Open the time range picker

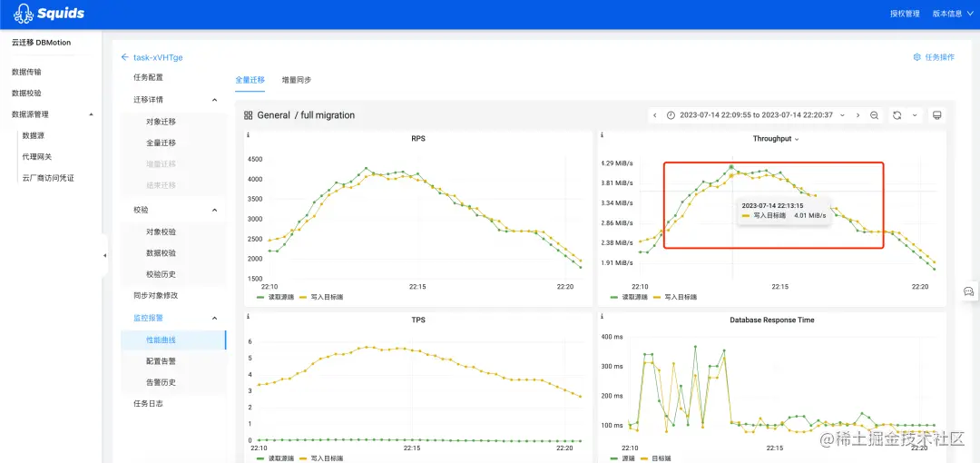tap(756, 115)
